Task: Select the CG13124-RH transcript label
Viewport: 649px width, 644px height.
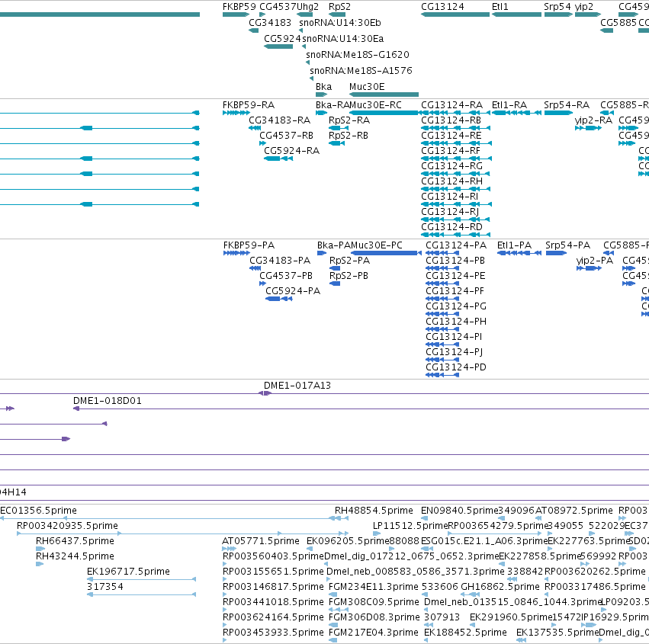Action: click(451, 181)
